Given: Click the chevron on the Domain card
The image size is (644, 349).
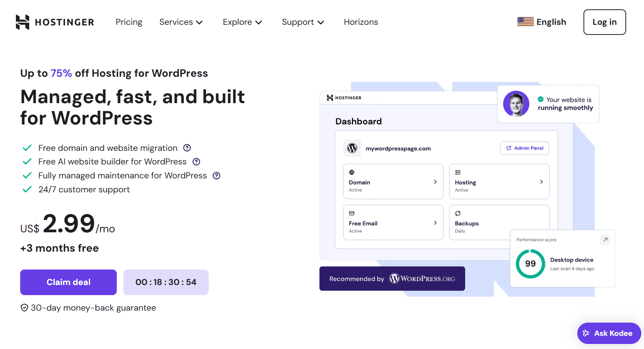Looking at the screenshot, I should coord(435,181).
